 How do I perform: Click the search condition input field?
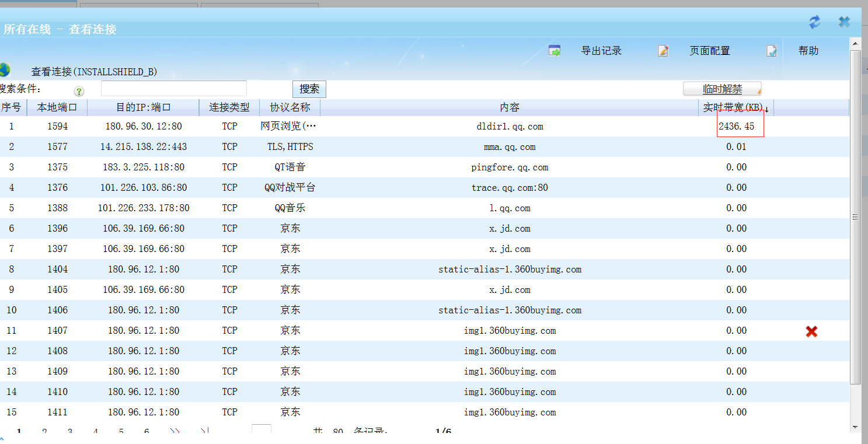[173, 89]
